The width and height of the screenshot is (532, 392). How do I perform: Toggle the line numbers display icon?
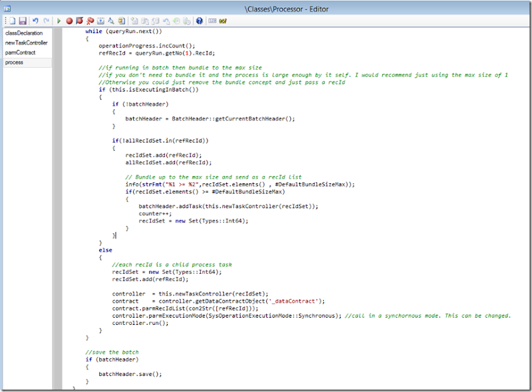[x=212, y=21]
